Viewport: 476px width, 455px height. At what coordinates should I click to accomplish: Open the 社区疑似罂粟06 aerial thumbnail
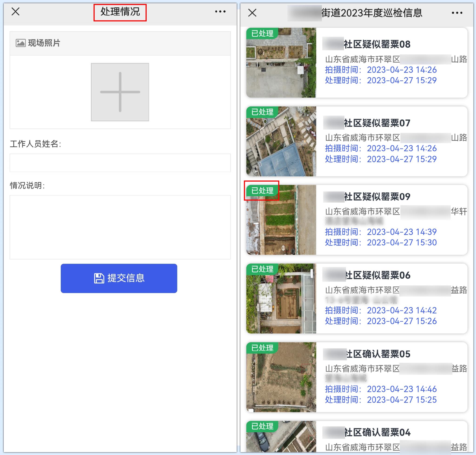[x=281, y=298]
